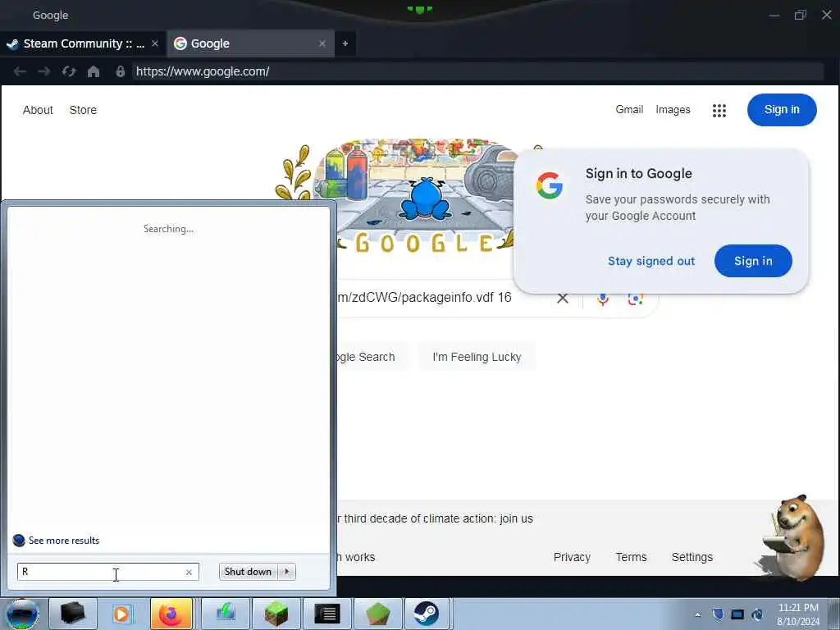Screen dimensions: 840x630
Task: Click the monitor tray icon
Action: click(x=737, y=614)
